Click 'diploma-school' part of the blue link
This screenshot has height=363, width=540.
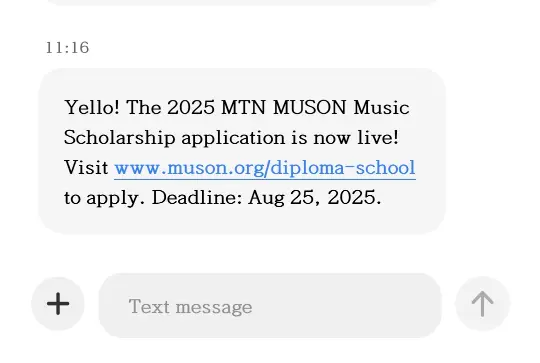pyautogui.click(x=343, y=168)
